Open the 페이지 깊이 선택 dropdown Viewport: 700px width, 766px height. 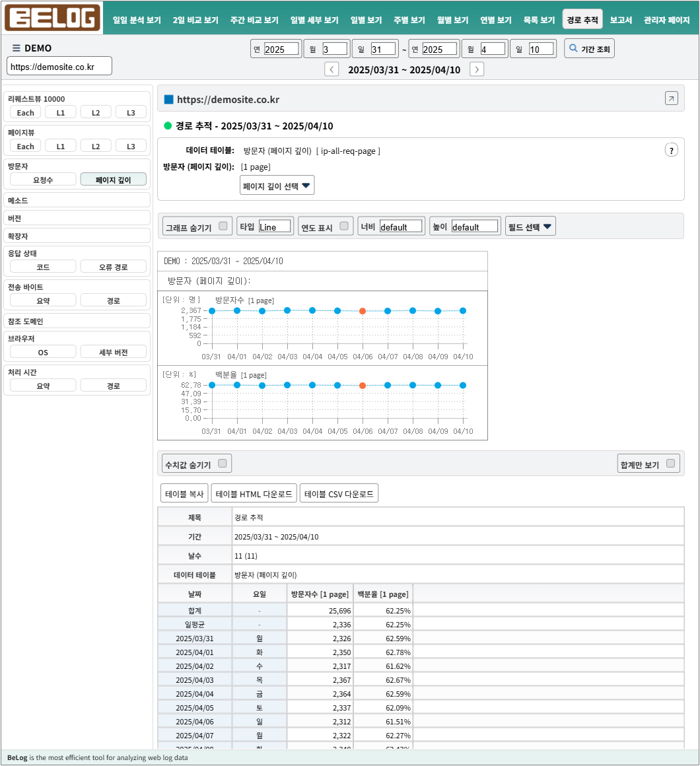pyautogui.click(x=277, y=186)
